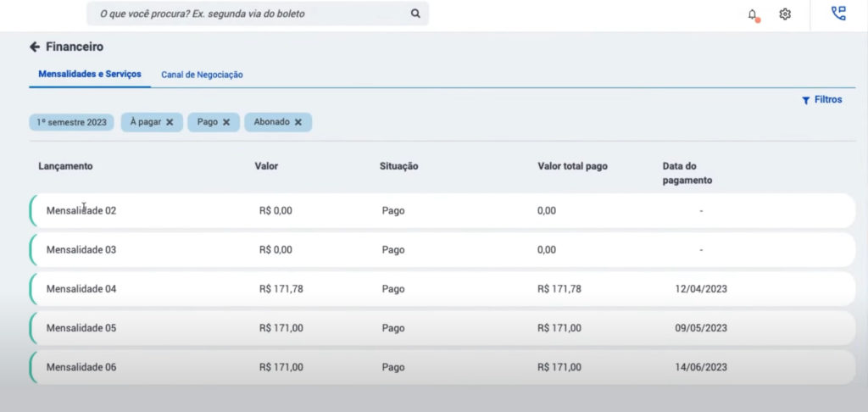Screen dimensions: 868x412
Task: Open the Mensalidade 02 row
Action: point(81,210)
